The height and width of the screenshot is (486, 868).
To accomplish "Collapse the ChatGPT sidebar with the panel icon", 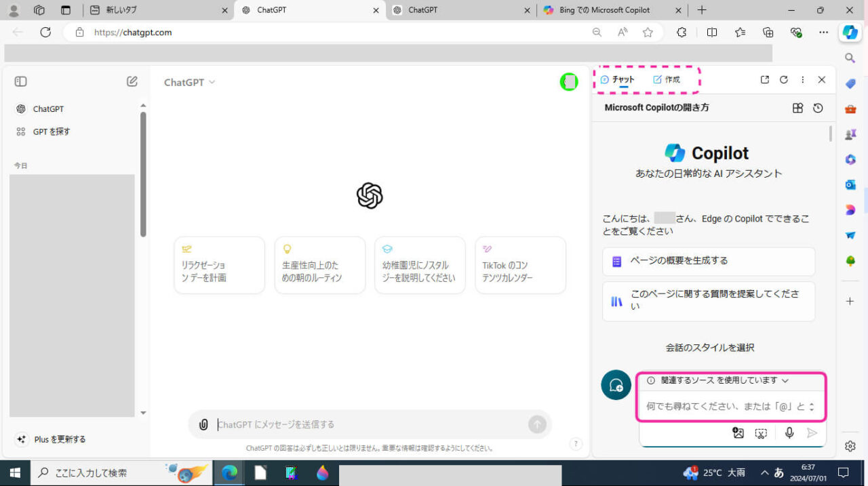I will pos(21,81).
